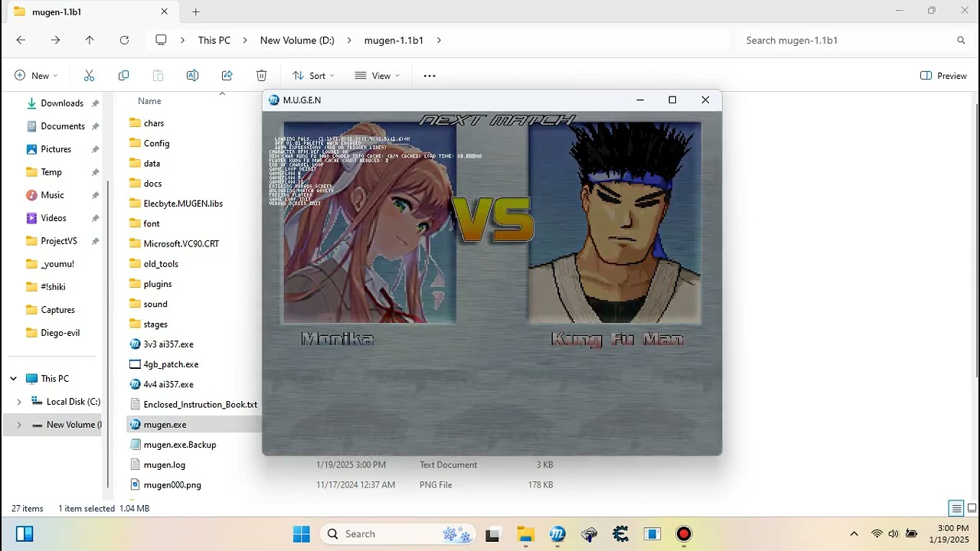Open the Sort dropdown menu
The image size is (980, 551).
coord(313,76)
